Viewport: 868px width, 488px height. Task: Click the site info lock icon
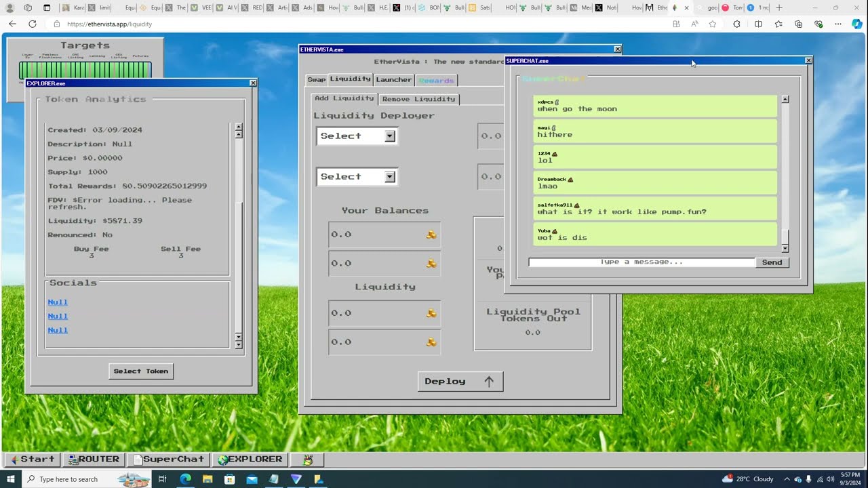[x=57, y=24]
